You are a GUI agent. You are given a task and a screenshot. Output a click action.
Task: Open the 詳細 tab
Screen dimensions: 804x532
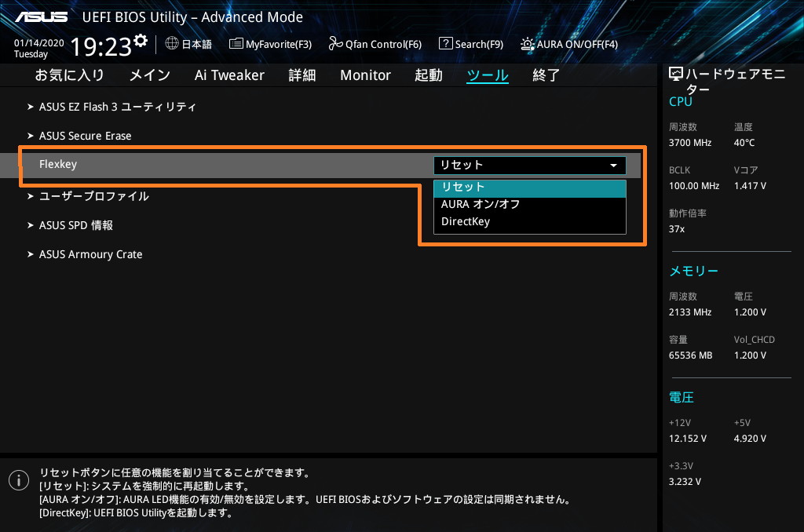tap(302, 75)
